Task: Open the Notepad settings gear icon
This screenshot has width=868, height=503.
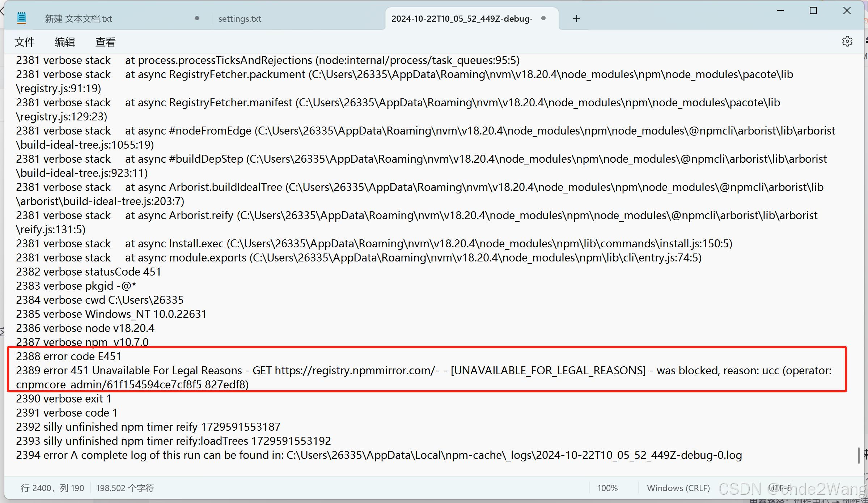Action: [x=847, y=42]
